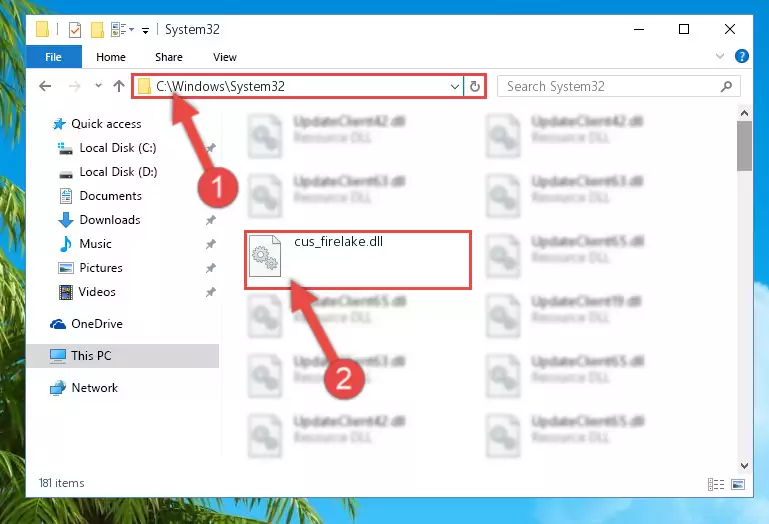This screenshot has width=769, height=524.
Task: Expand the ribbon with the chevron
Action: (719, 56)
